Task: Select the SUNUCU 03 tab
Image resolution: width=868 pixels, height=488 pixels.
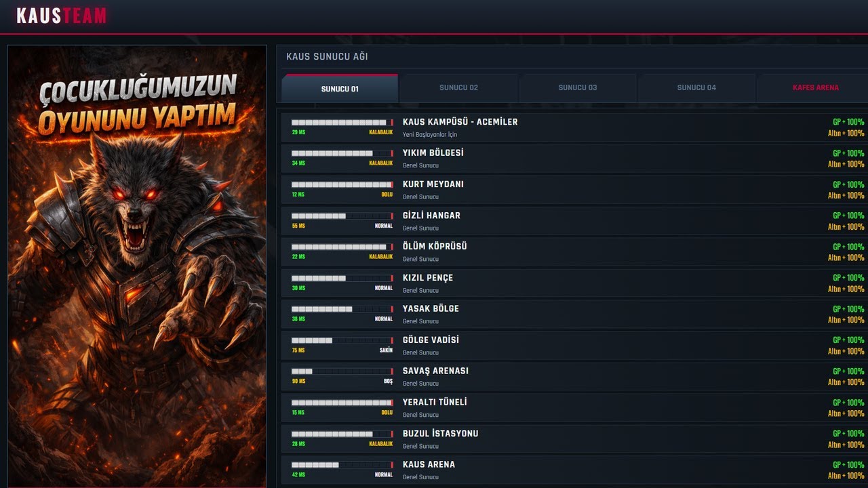Action: 578,88
